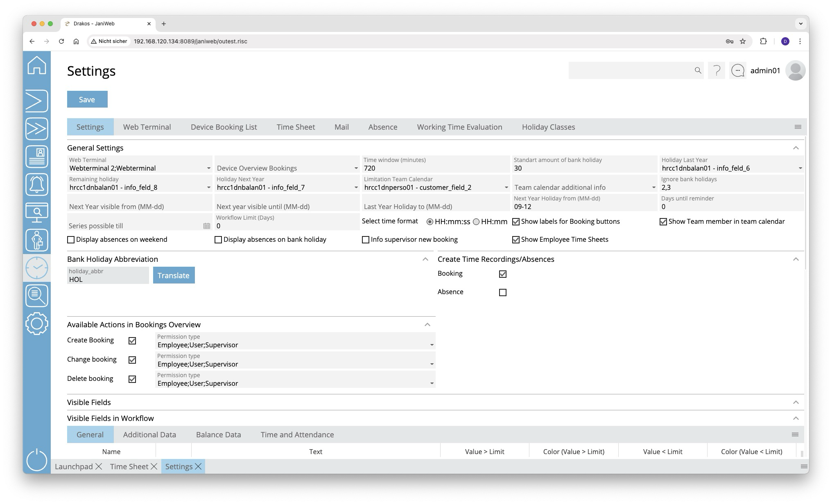The width and height of the screenshot is (832, 504).
Task: Enable Display absences on weekend checkbox
Action: click(71, 240)
